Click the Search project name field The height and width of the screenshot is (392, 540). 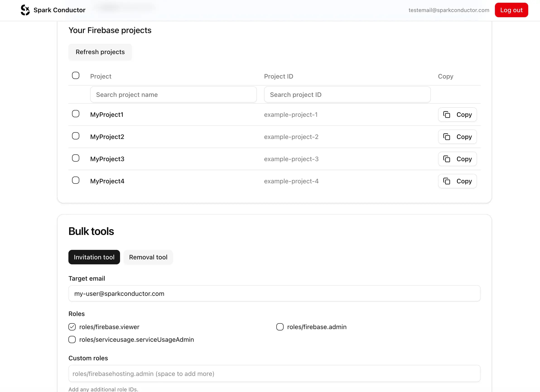[173, 94]
